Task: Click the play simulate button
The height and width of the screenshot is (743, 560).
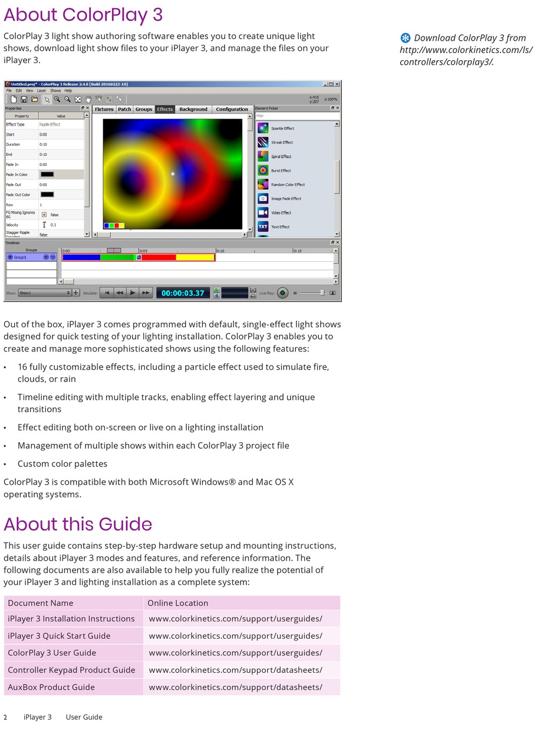Action: 133,292
